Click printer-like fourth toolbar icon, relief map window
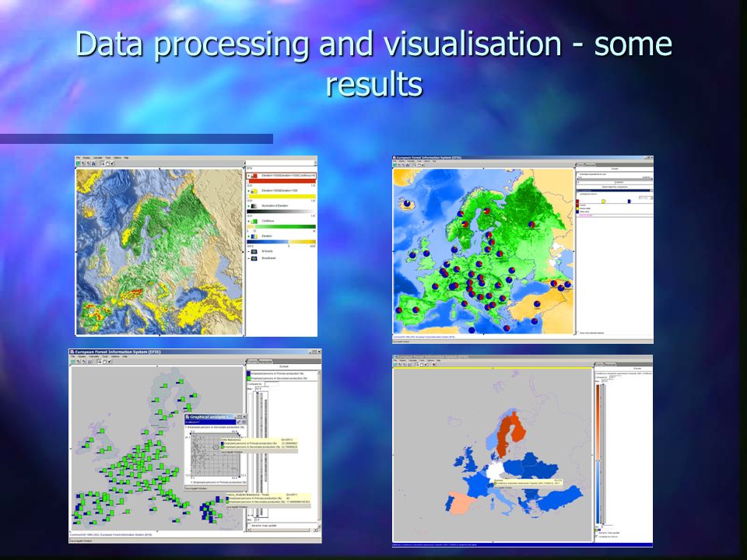 click(x=93, y=163)
